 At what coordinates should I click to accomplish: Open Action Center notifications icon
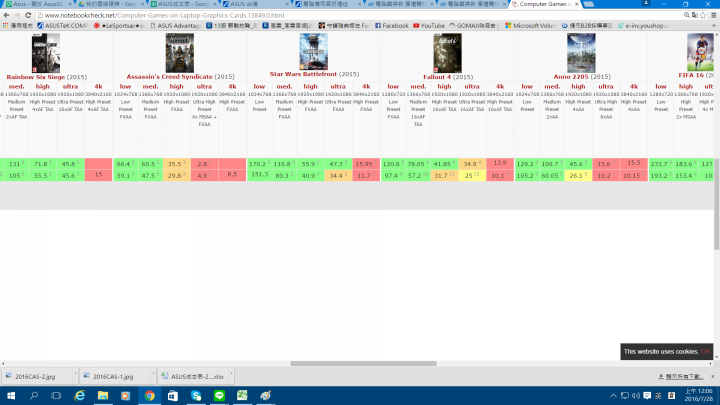pyautogui.click(x=647, y=395)
